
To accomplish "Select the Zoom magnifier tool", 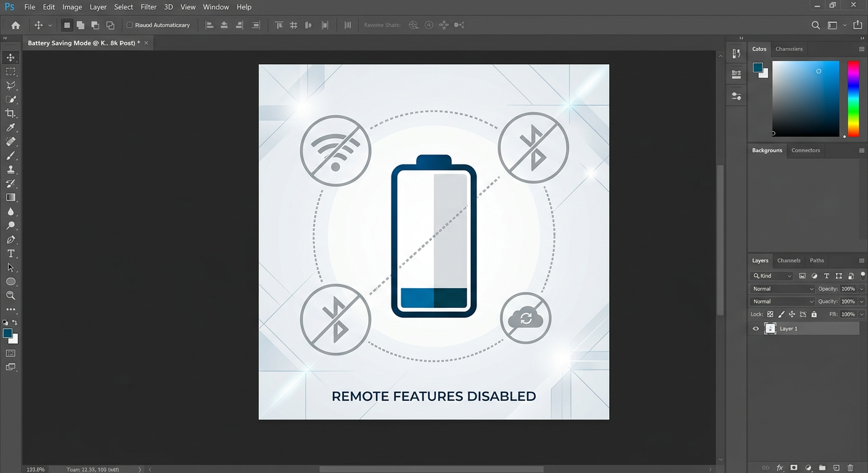I will pyautogui.click(x=10, y=296).
